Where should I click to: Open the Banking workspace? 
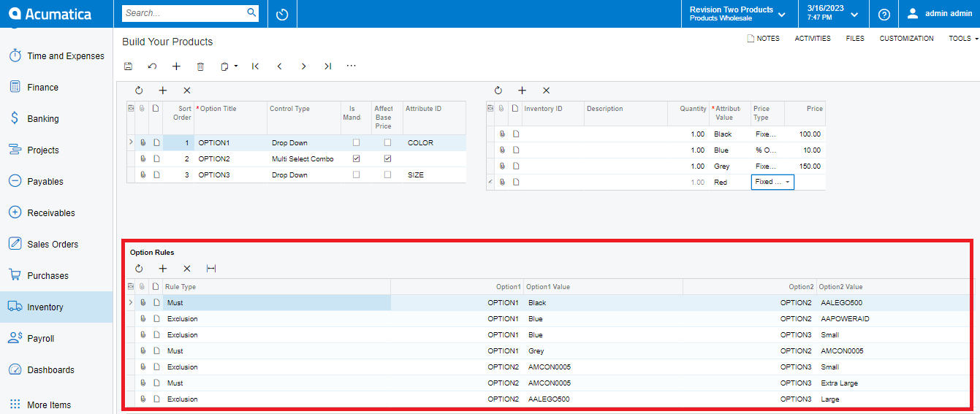(x=56, y=119)
